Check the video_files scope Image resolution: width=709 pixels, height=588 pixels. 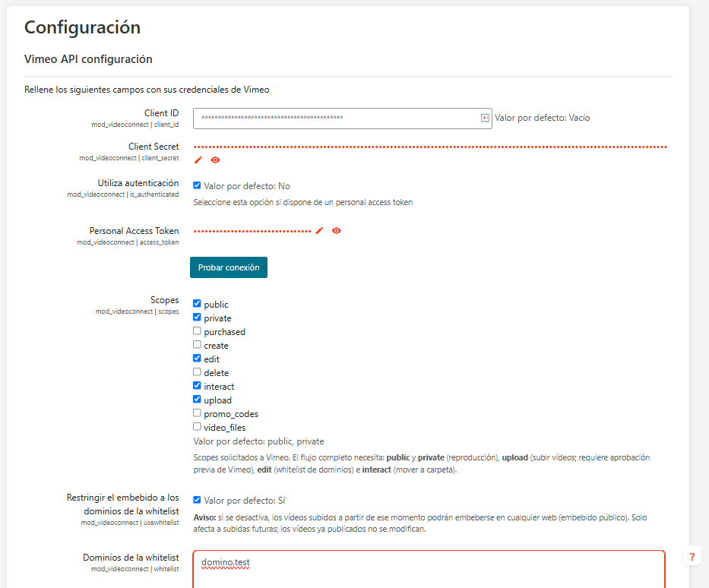coord(197,426)
